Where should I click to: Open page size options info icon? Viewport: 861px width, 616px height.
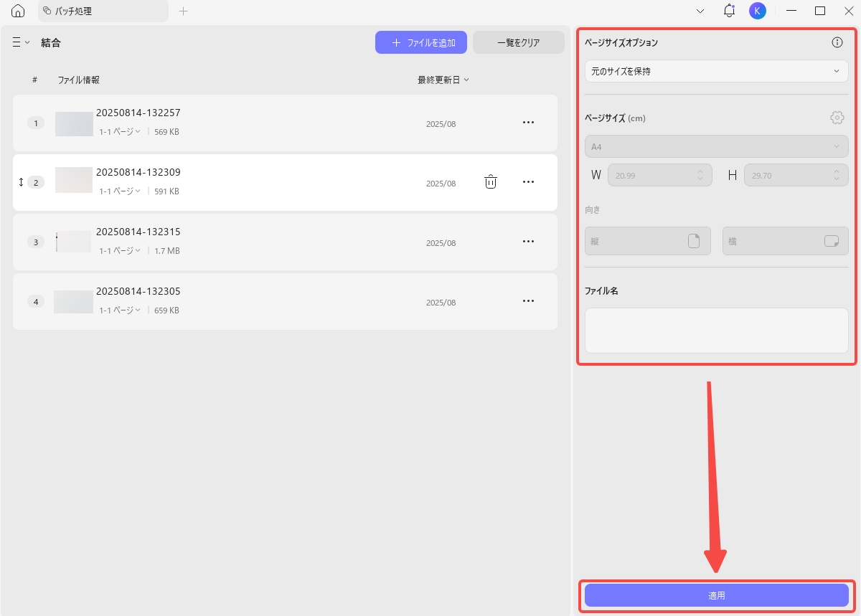[x=837, y=42]
